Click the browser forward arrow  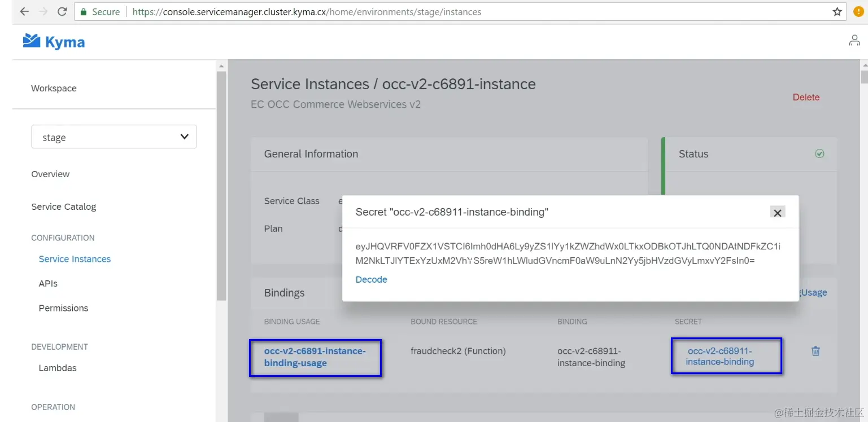(x=43, y=11)
